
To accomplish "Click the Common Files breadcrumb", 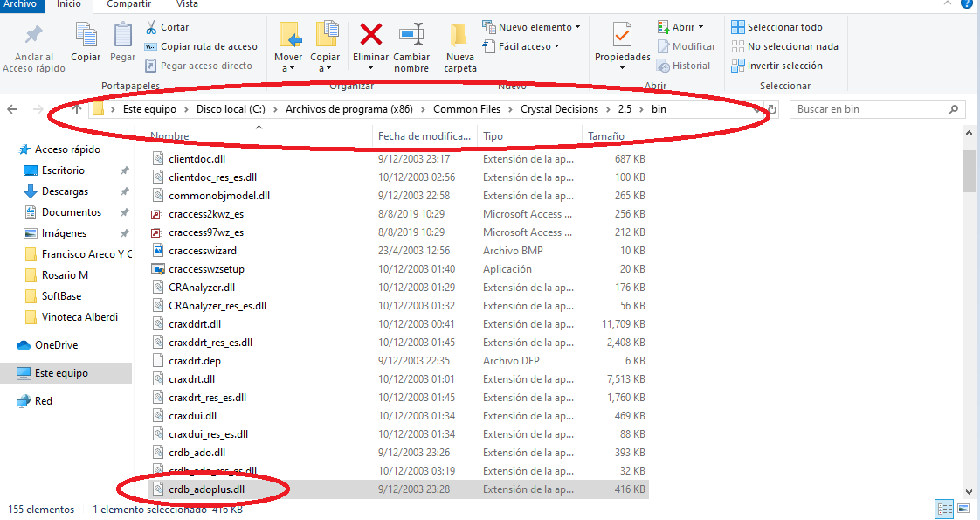I will click(x=467, y=109).
